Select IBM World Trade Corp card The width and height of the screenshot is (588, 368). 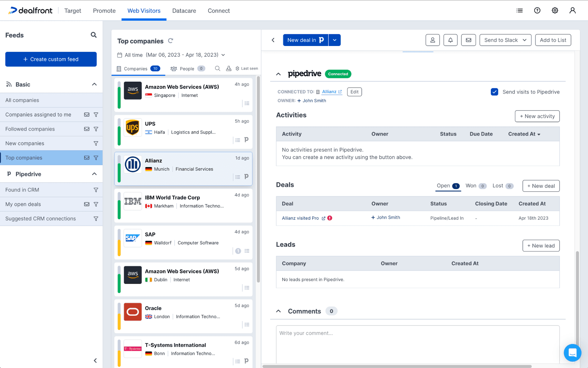pos(183,206)
